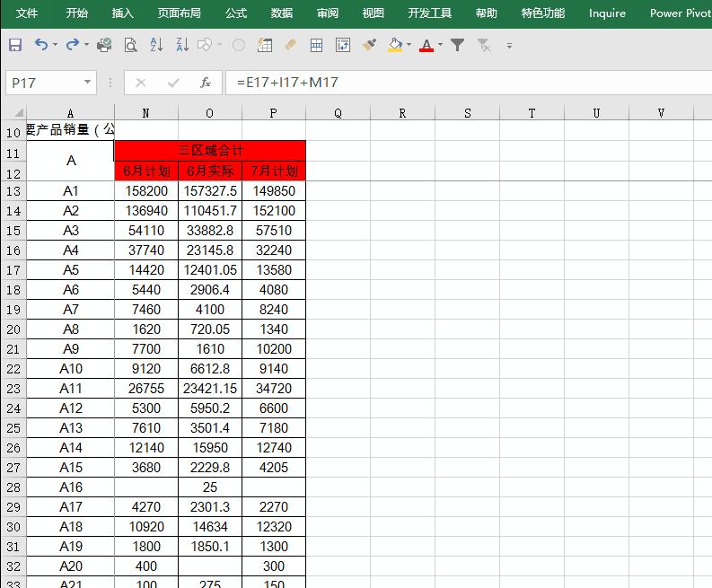Select column Q header

tap(338, 113)
